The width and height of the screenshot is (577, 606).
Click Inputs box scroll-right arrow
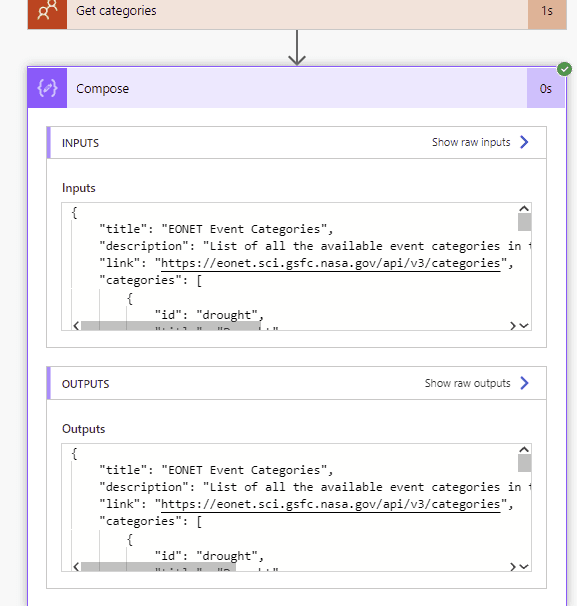pyautogui.click(x=512, y=326)
